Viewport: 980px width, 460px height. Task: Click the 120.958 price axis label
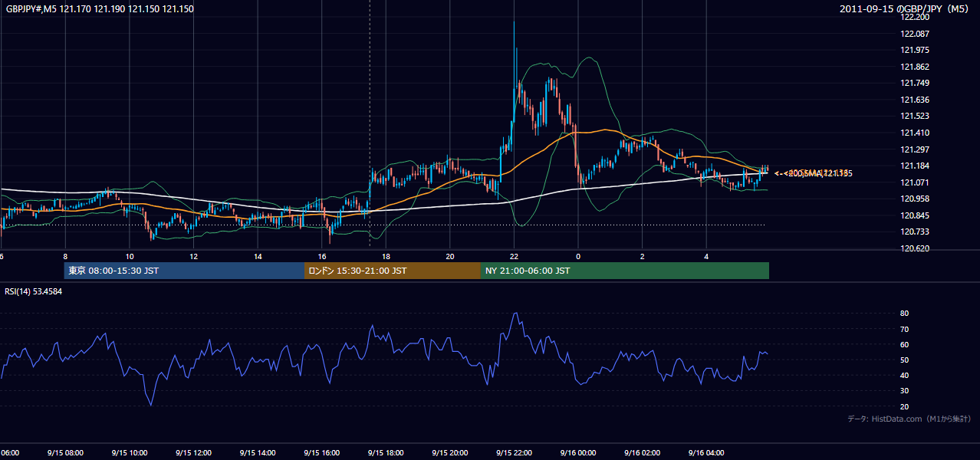[913, 199]
